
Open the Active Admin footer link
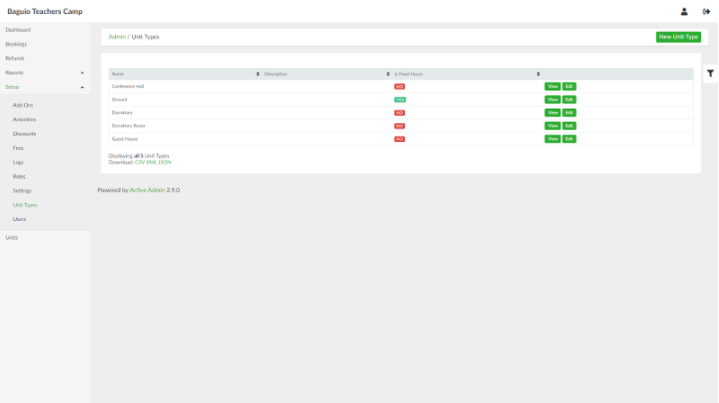tap(147, 189)
